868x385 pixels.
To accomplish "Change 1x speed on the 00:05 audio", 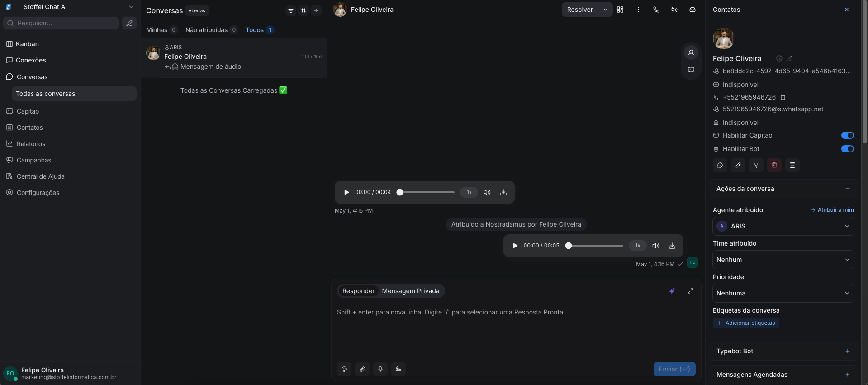I will click(x=638, y=246).
